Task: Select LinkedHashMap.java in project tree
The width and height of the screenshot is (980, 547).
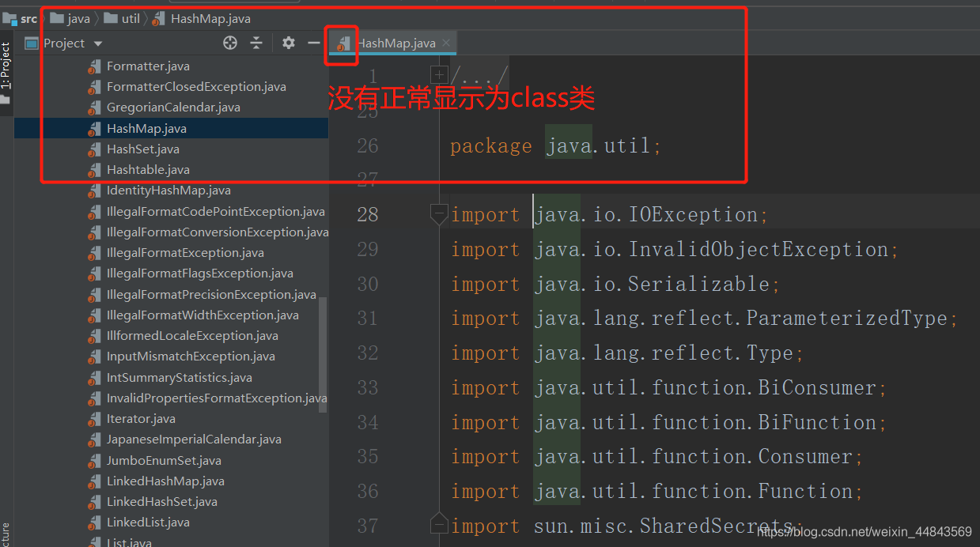Action: 165,481
